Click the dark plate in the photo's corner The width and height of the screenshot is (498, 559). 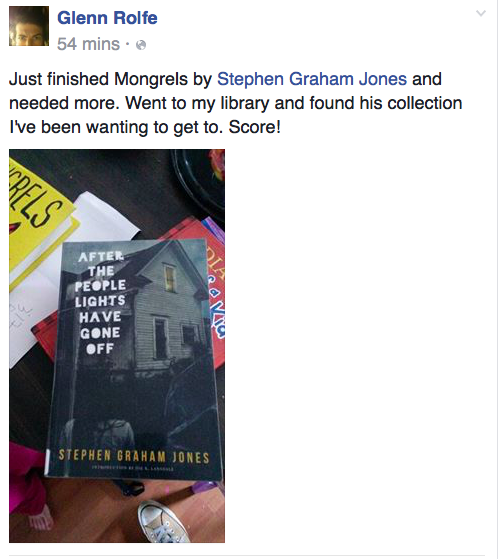coord(198,177)
